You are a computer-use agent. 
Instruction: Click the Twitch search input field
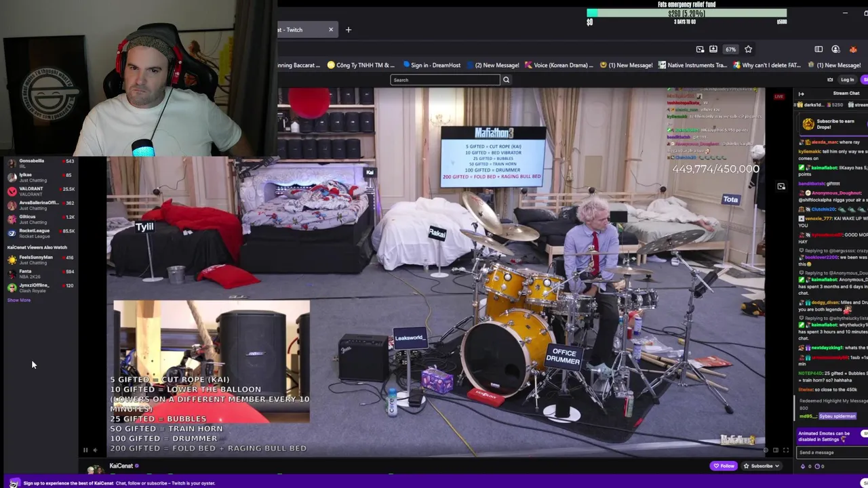[x=445, y=80]
